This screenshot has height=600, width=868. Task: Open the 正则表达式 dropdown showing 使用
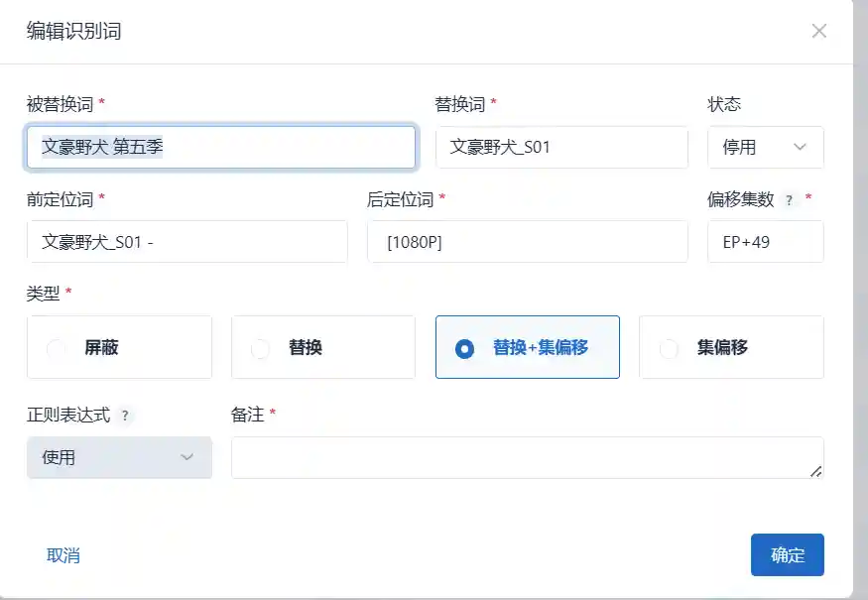tap(119, 457)
